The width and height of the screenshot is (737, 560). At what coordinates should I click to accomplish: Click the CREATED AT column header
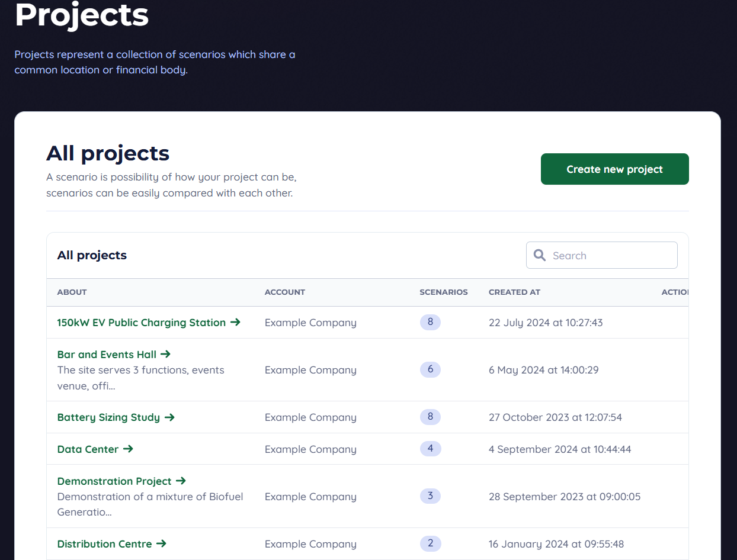coord(514,292)
